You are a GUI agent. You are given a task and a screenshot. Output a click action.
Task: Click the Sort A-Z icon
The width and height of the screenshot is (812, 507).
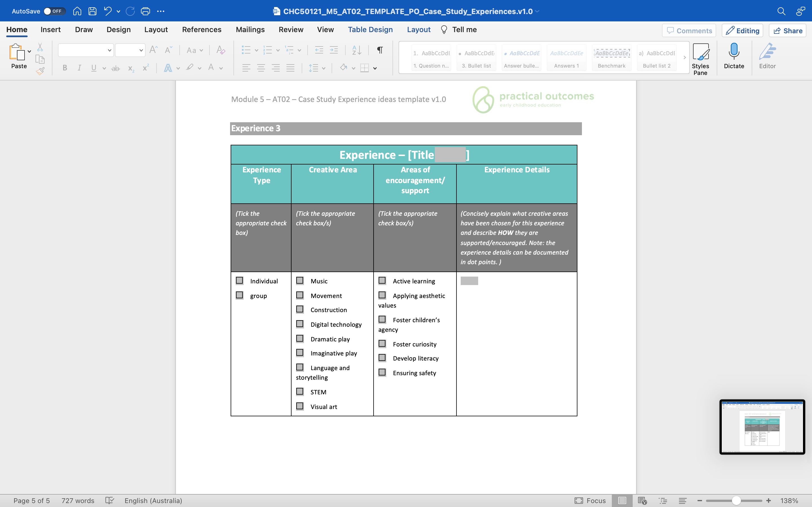coord(356,50)
